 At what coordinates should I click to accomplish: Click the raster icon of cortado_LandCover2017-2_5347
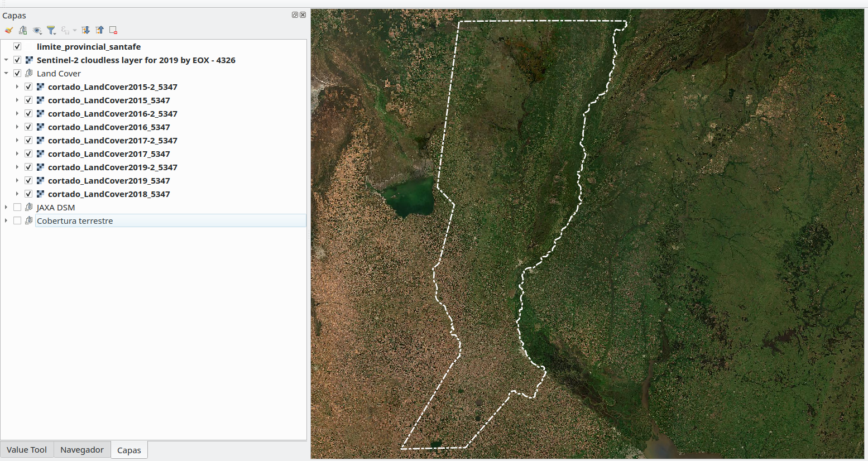coord(41,141)
